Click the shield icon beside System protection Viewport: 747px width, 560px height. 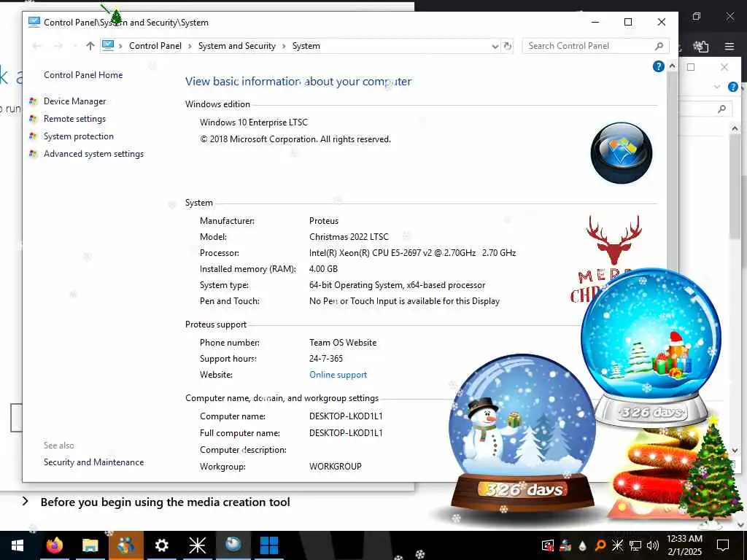point(33,136)
